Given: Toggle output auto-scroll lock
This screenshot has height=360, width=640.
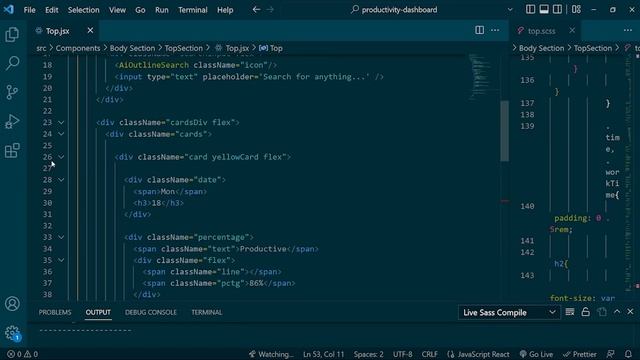Looking at the screenshot, I should coord(586,312).
